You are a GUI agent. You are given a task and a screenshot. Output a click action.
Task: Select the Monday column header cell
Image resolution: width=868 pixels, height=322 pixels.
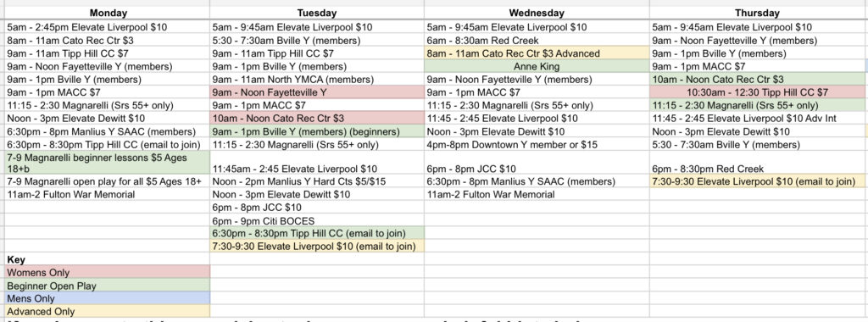pyautogui.click(x=108, y=14)
